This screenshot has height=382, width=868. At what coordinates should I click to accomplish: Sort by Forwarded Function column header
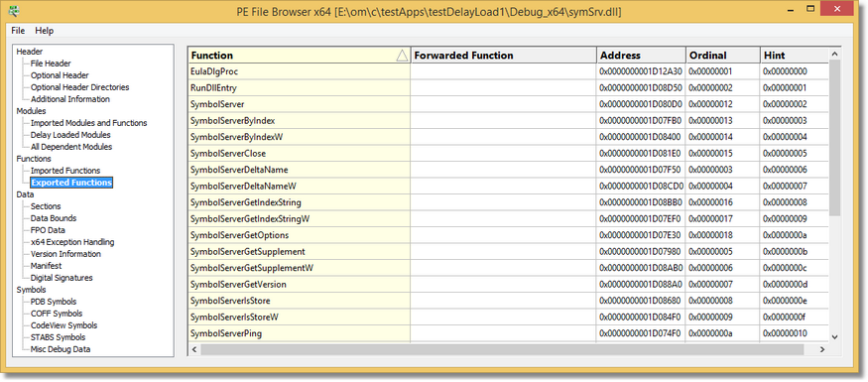tap(504, 56)
